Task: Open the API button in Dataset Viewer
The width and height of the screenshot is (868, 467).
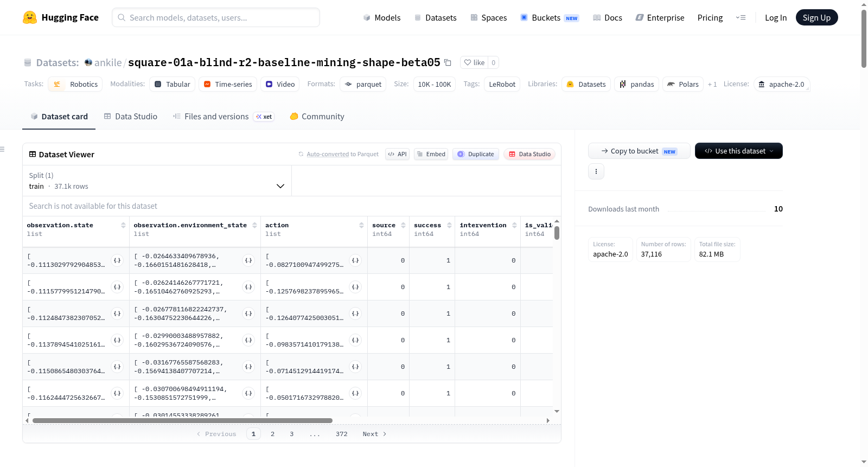Action: pos(397,154)
